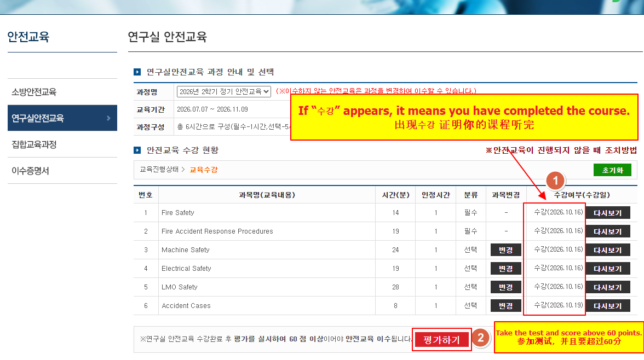Click 변경 for Electrical Safety
This screenshot has height=360, width=644.
505,269
